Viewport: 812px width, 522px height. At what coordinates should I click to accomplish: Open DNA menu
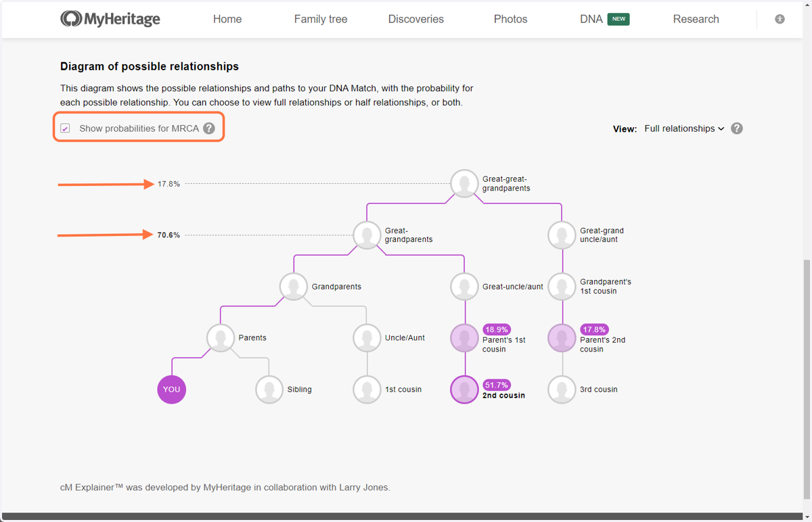pos(591,19)
